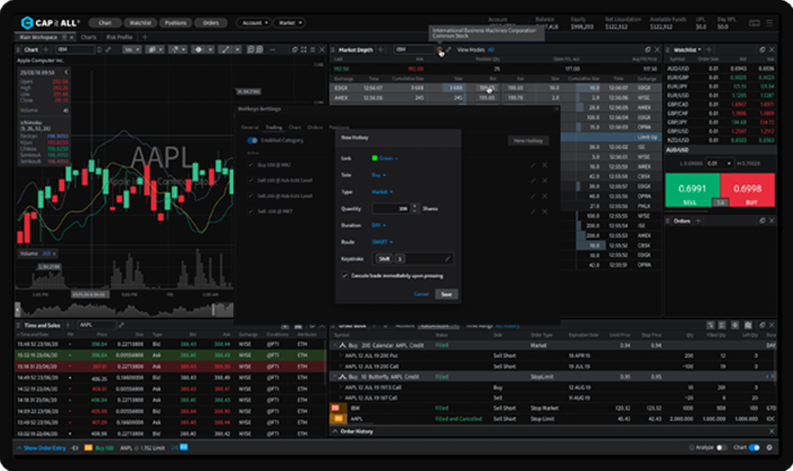Click the green swatch next to Link
Image resolution: width=793 pixels, height=471 pixels.
pos(376,157)
